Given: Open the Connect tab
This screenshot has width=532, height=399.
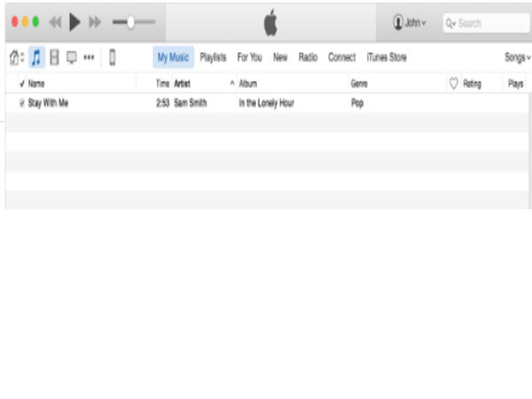Looking at the screenshot, I should tap(341, 57).
